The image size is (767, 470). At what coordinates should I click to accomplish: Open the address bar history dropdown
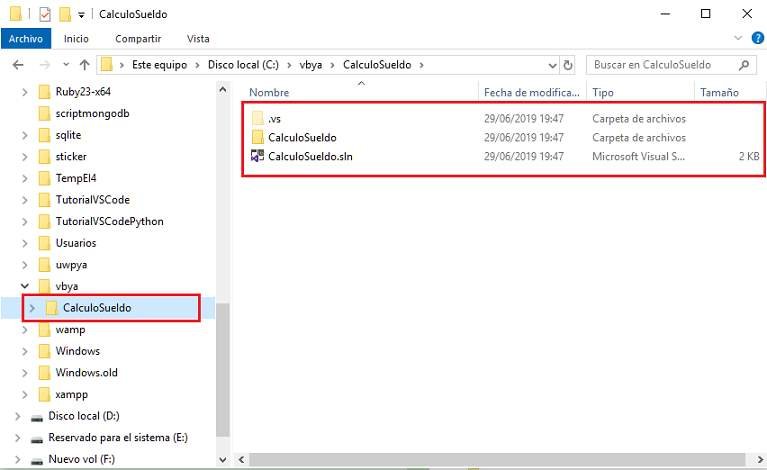(550, 65)
